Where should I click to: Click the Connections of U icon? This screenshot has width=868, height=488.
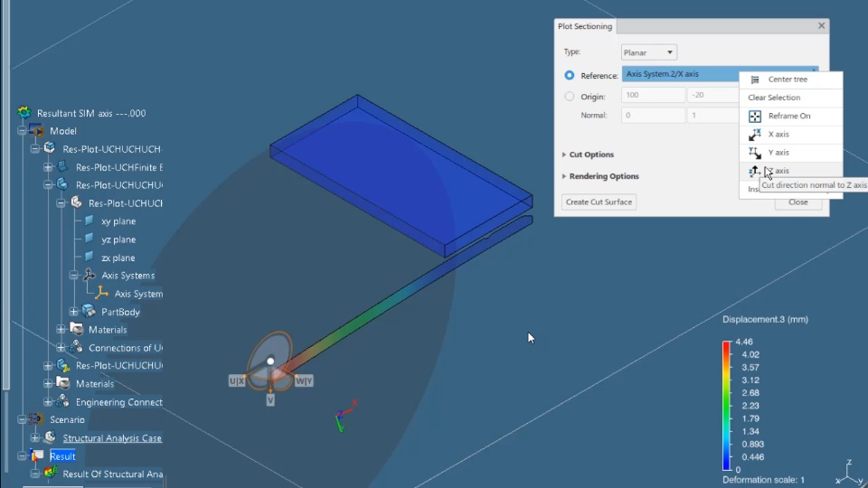coord(76,347)
